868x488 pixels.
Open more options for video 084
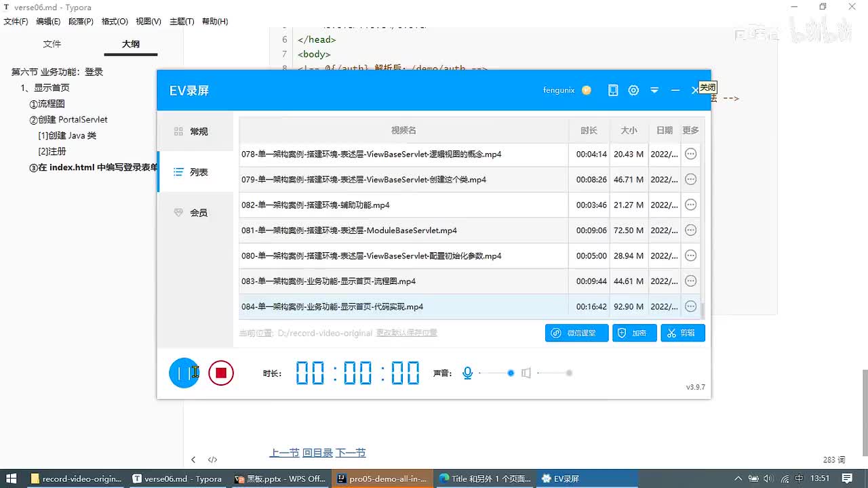(x=690, y=306)
